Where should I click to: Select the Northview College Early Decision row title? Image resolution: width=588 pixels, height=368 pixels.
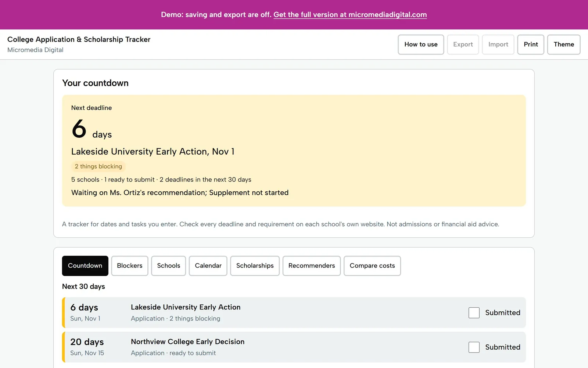[x=187, y=342]
